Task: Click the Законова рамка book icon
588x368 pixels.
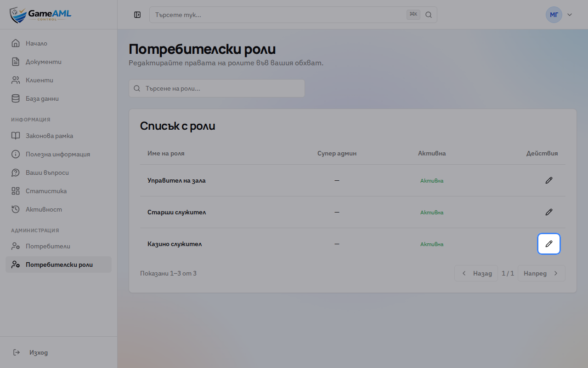Action: [x=16, y=136]
